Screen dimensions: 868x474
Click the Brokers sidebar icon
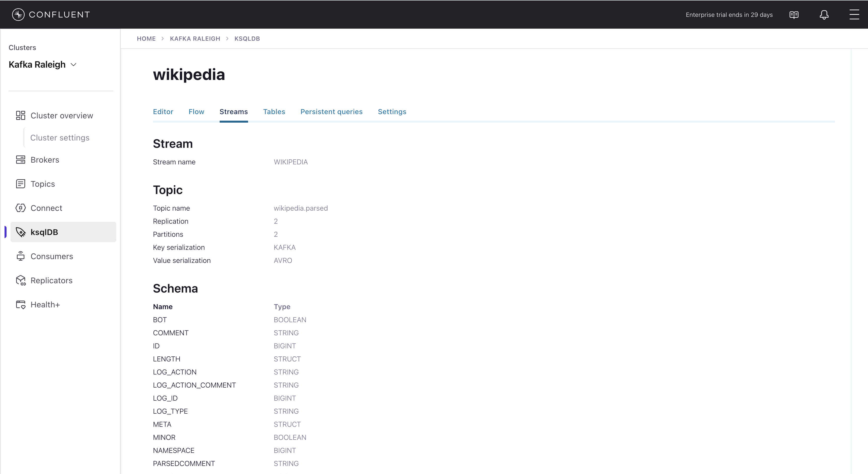(x=21, y=160)
